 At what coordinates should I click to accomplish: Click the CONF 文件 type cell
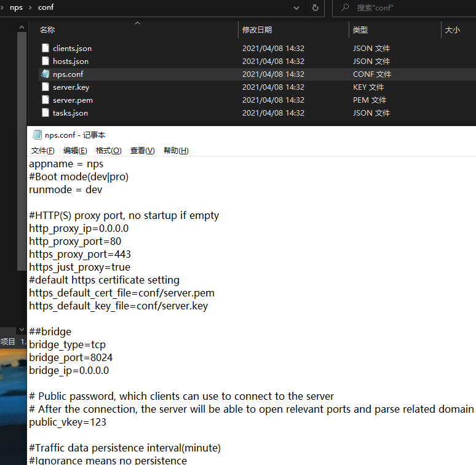(372, 74)
